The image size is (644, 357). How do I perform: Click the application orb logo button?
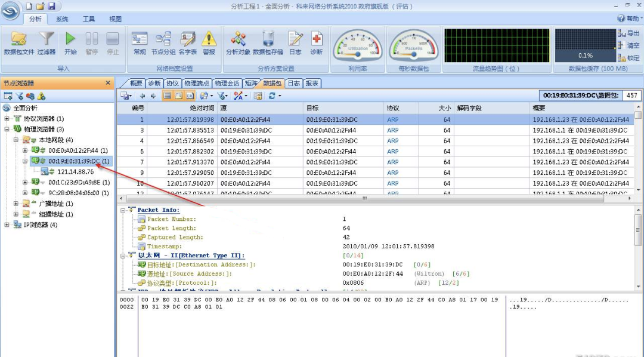10,11
